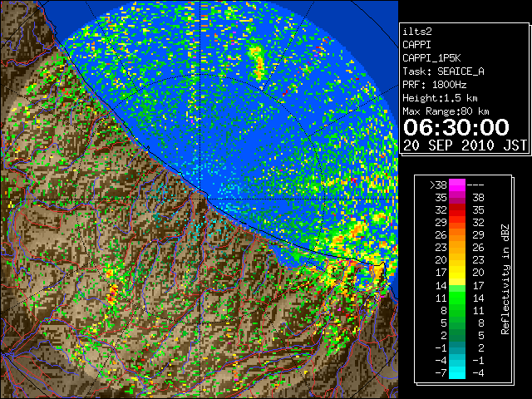The width and height of the screenshot is (532, 399).
Task: Click the '-7' legend label
Action: point(441,373)
